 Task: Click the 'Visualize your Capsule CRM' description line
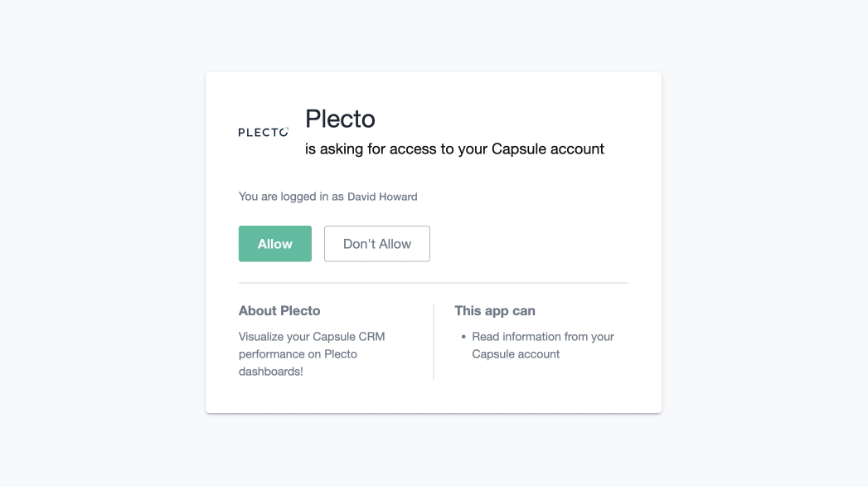312,337
